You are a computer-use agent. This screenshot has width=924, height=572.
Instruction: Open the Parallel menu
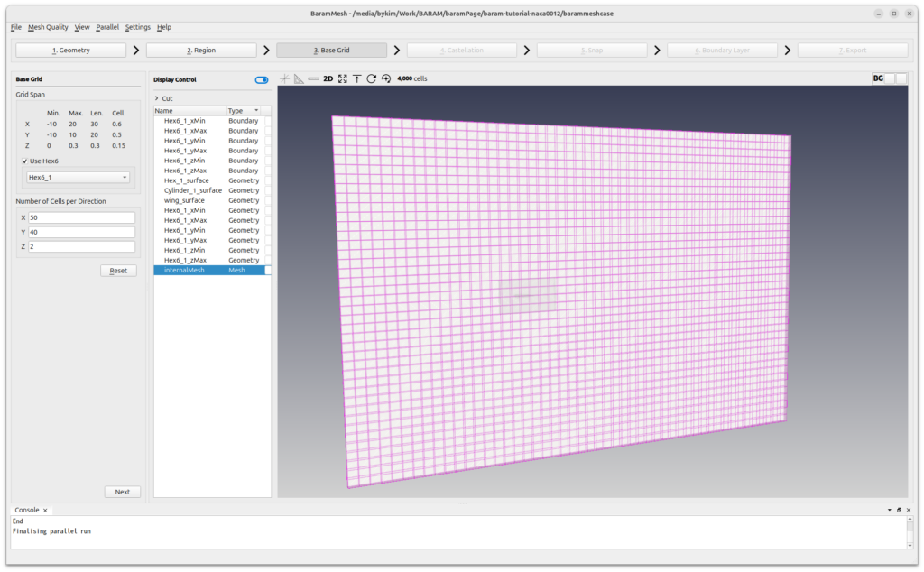pos(107,27)
